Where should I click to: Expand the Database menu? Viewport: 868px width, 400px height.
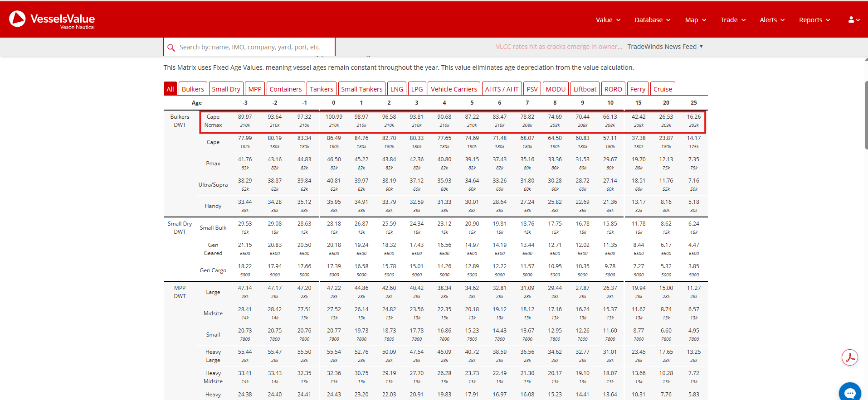click(x=653, y=20)
